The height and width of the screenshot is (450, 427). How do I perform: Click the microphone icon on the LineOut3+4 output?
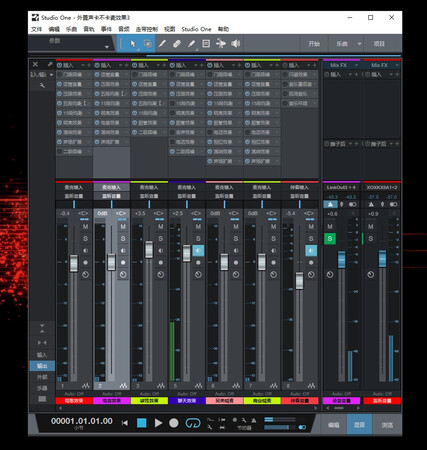coord(341,204)
